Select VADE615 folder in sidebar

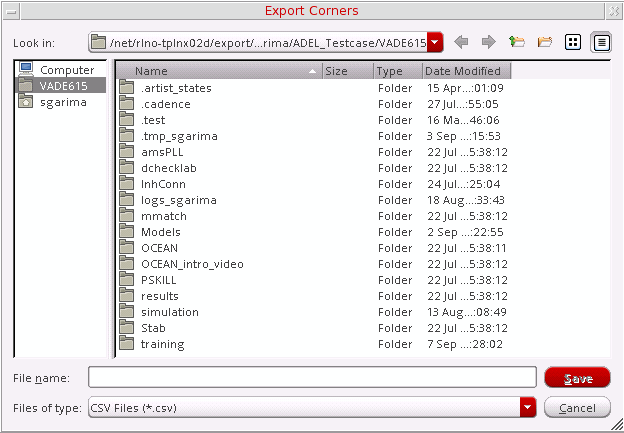tap(60, 86)
